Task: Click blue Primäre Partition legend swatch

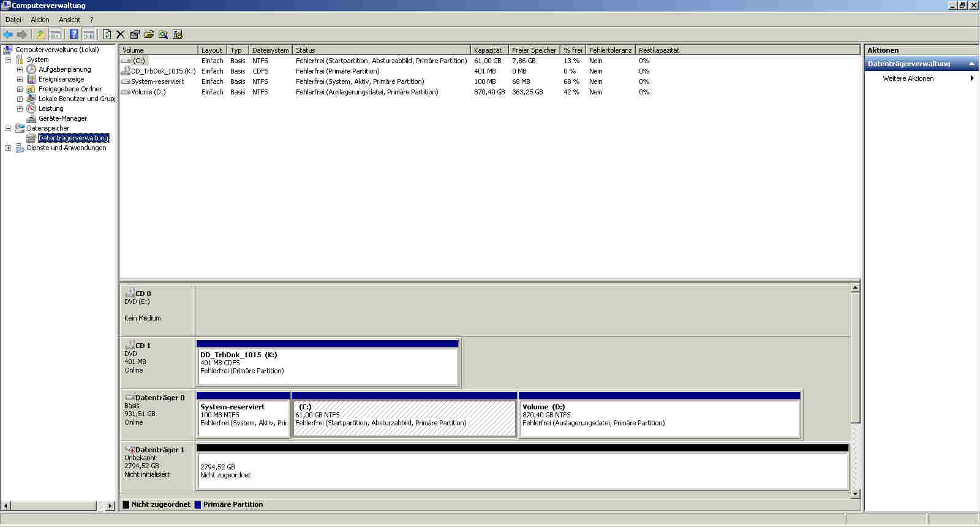Action: coord(197,504)
